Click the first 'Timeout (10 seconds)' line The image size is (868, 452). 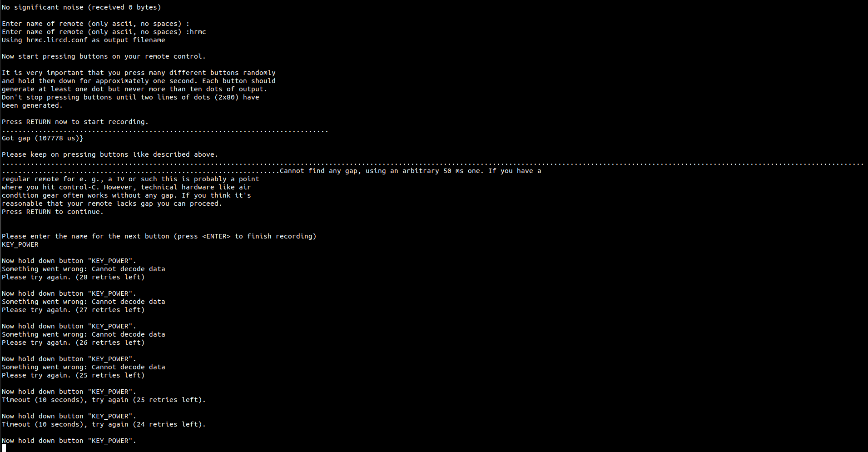click(104, 400)
